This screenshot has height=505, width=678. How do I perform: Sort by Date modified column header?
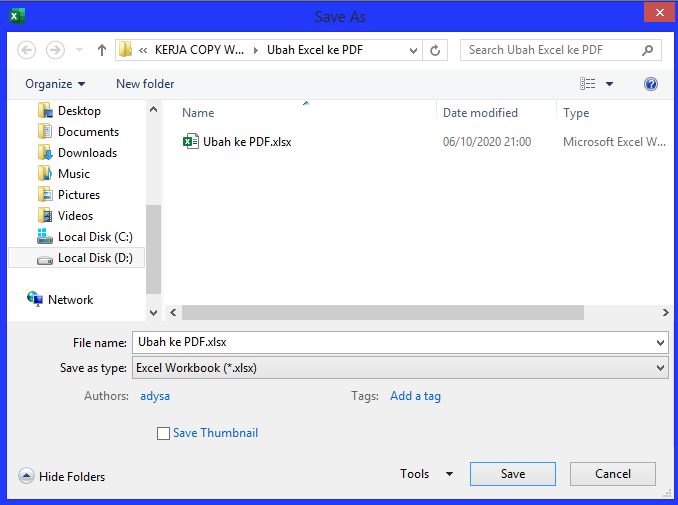(480, 113)
